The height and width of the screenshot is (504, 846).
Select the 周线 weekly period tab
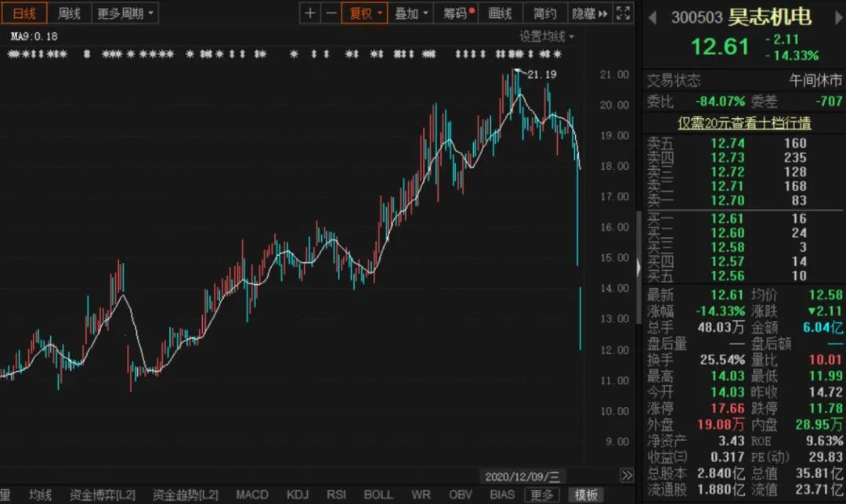tap(69, 13)
